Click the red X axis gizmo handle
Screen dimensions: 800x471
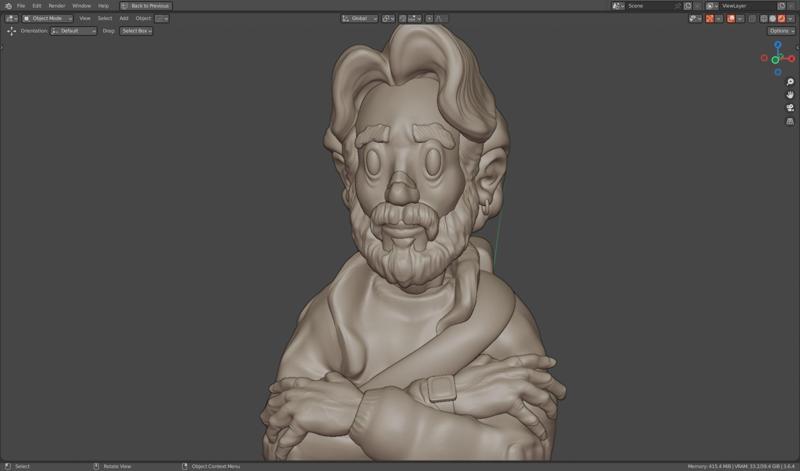click(x=791, y=59)
